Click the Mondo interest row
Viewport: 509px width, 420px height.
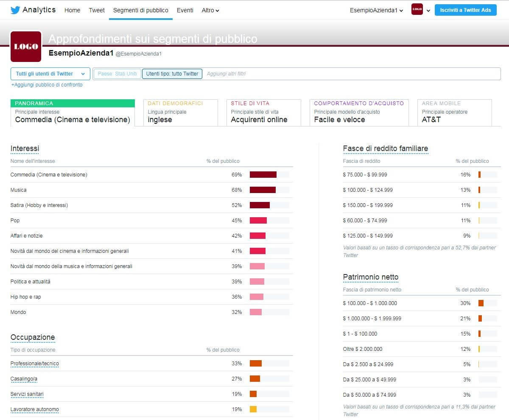click(151, 312)
